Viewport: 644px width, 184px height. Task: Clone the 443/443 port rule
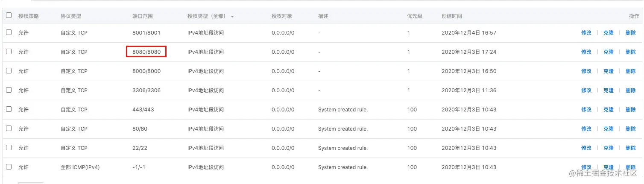click(608, 110)
